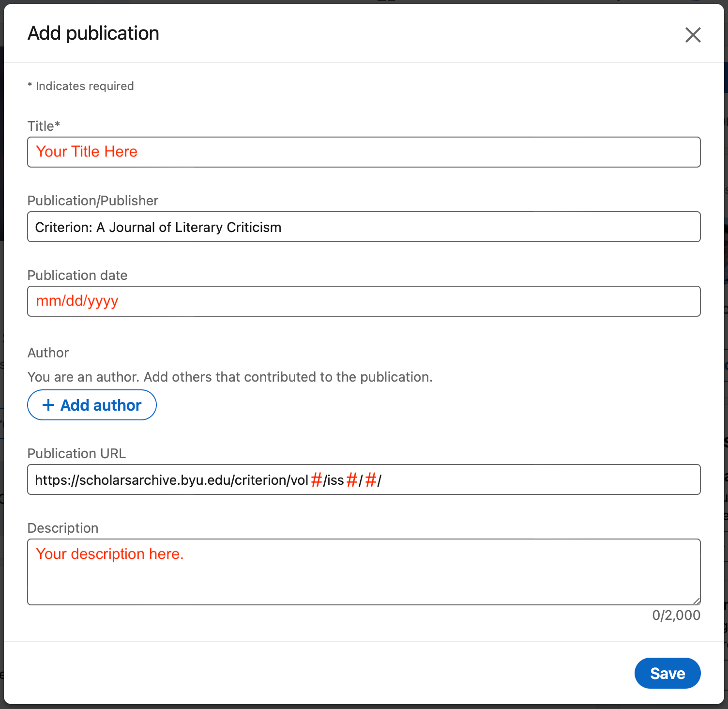Screen dimensions: 728x709
Task: Click the Add publication dialog heading
Action: pyautogui.click(x=93, y=33)
